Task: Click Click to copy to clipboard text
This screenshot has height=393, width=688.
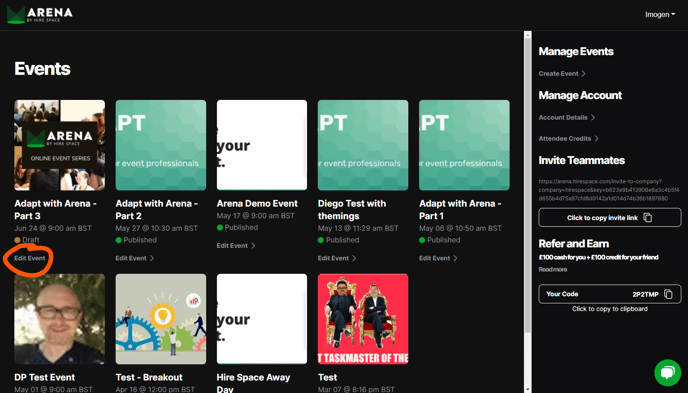Action: [610, 309]
